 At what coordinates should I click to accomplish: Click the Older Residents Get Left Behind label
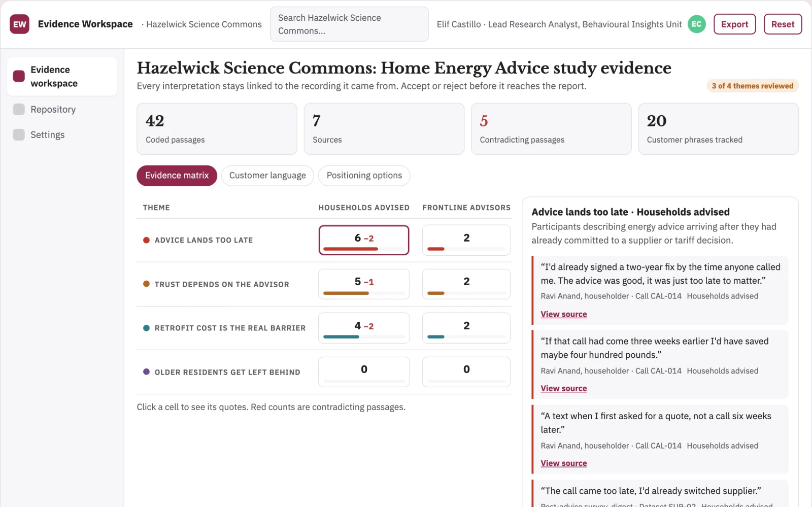point(227,372)
